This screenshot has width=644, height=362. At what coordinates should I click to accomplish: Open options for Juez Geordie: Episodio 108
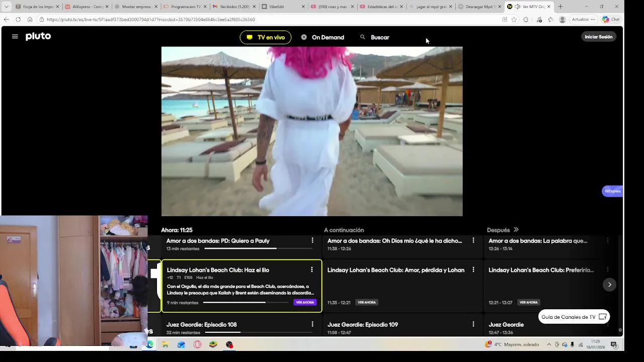pos(312,324)
